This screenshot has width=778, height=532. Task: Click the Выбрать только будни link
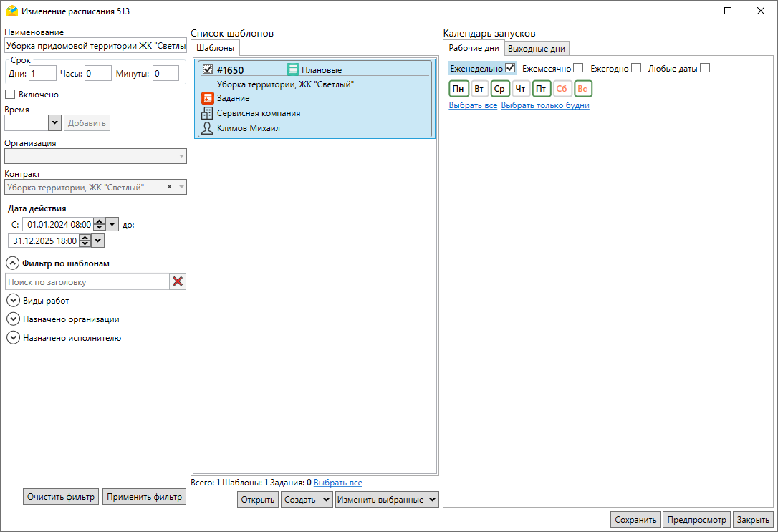(x=544, y=105)
